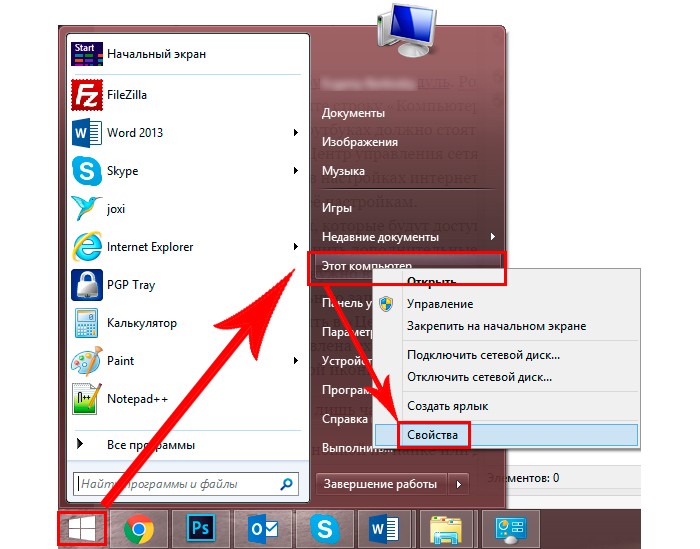Open the Калькулятор icon

click(x=87, y=323)
